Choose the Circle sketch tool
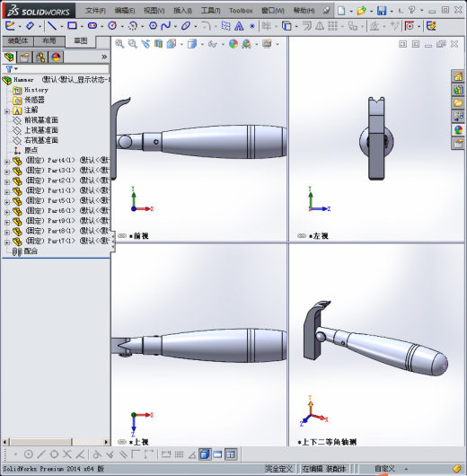Image resolution: width=467 pixels, height=476 pixels. click(112, 26)
